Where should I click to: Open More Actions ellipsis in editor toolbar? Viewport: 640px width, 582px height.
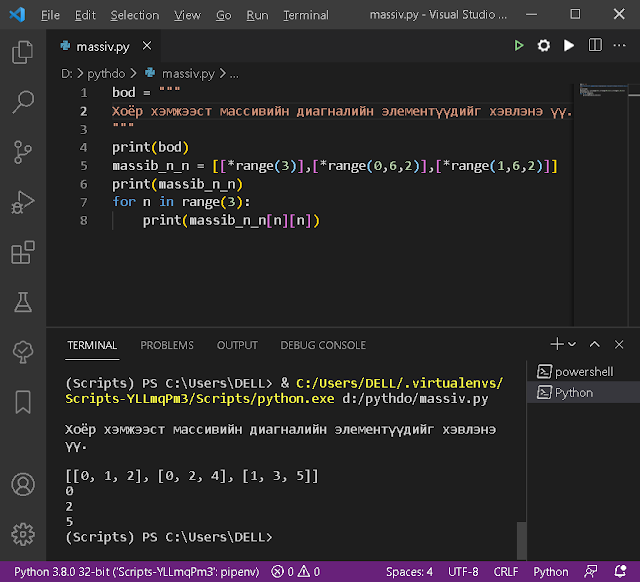click(x=620, y=45)
